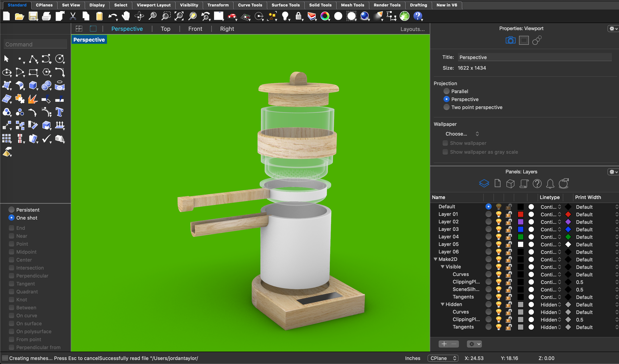Select Persistent osnap mode

click(11, 210)
